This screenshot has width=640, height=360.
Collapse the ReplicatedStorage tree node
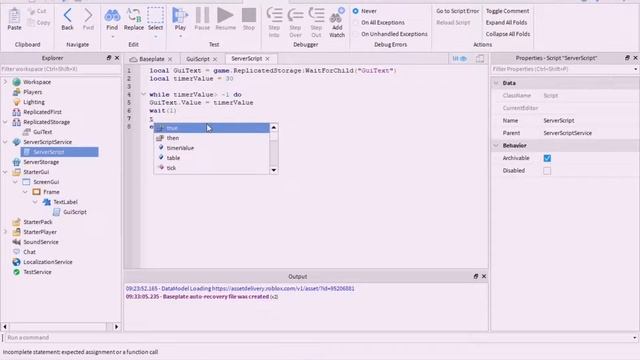tap(5, 122)
